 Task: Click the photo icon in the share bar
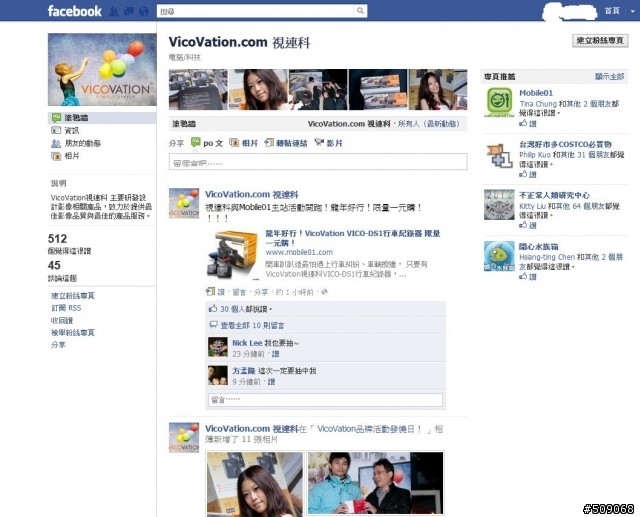point(234,143)
